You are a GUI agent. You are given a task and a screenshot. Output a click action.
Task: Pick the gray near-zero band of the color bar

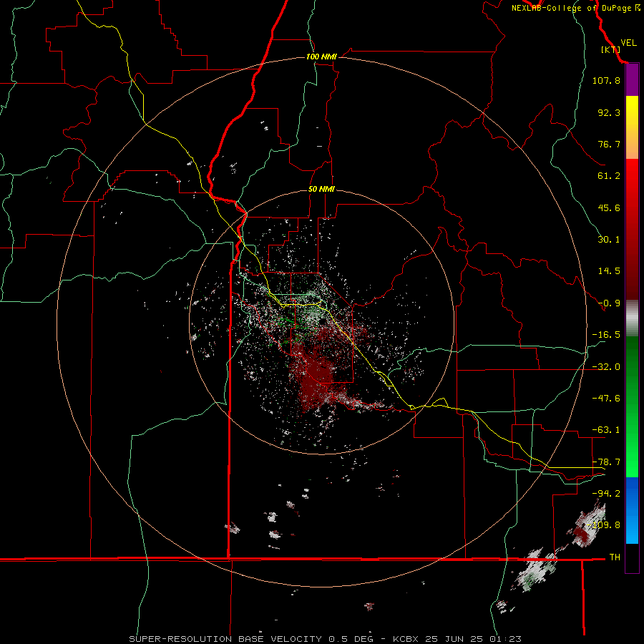coord(632,318)
